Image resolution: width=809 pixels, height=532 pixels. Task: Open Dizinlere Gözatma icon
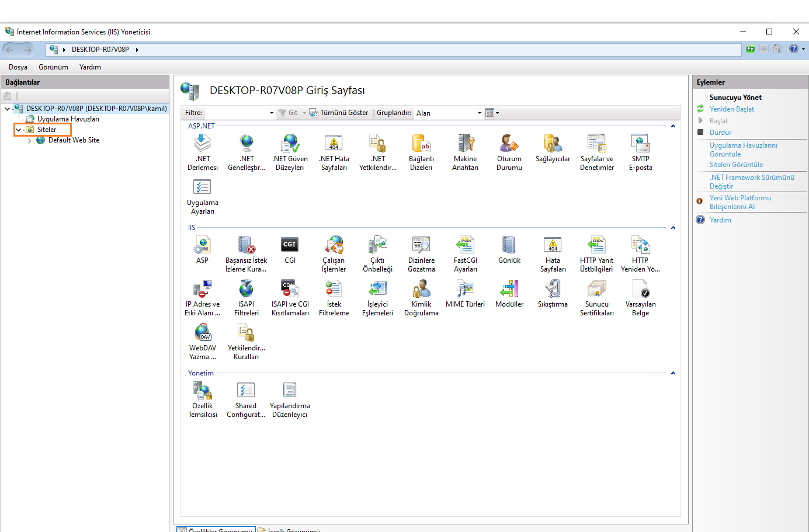[421, 245]
